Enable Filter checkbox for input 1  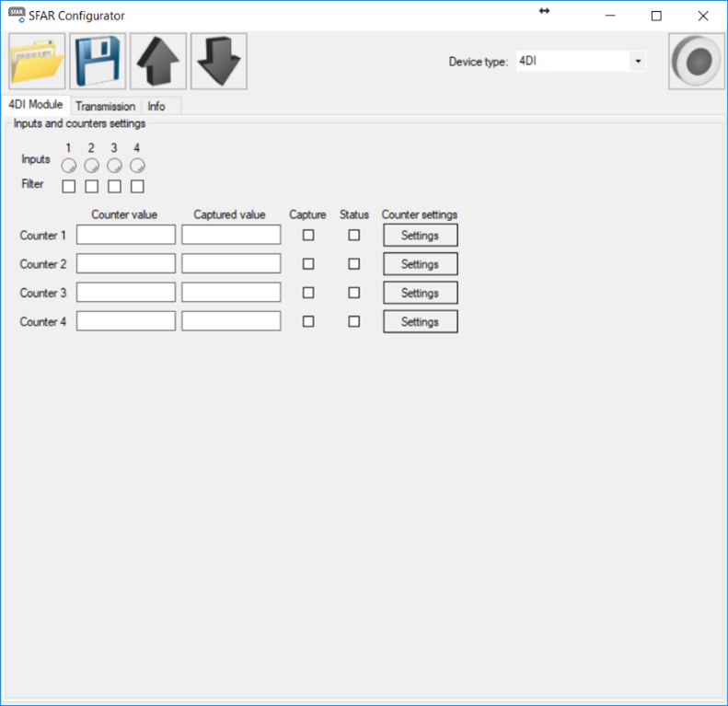[x=69, y=186]
